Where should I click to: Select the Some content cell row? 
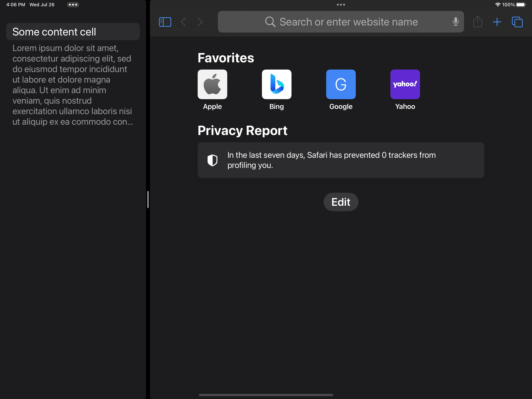(73, 32)
